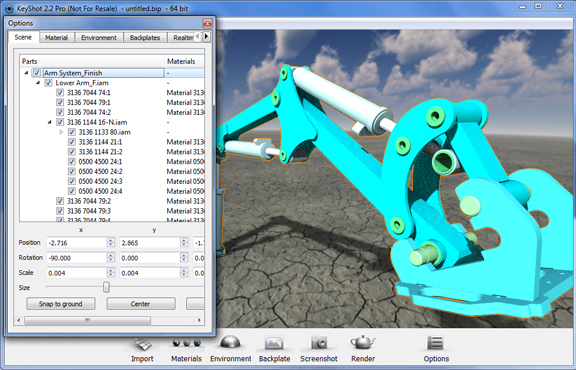The width and height of the screenshot is (576, 370).
Task: Click Scale y spinner arrows
Action: click(x=184, y=273)
